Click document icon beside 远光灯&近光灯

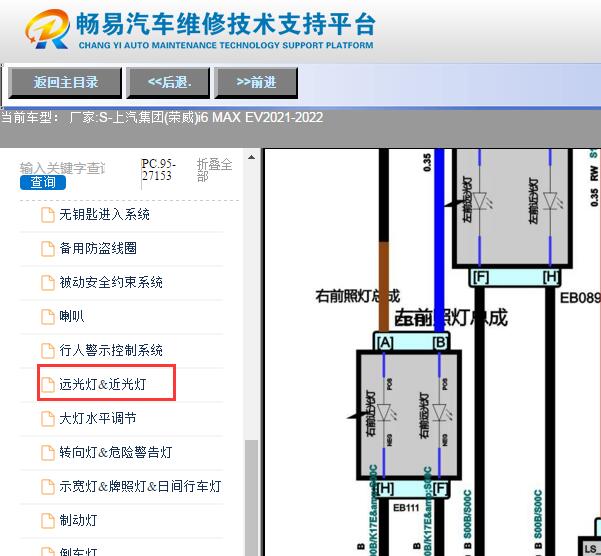[48, 384]
